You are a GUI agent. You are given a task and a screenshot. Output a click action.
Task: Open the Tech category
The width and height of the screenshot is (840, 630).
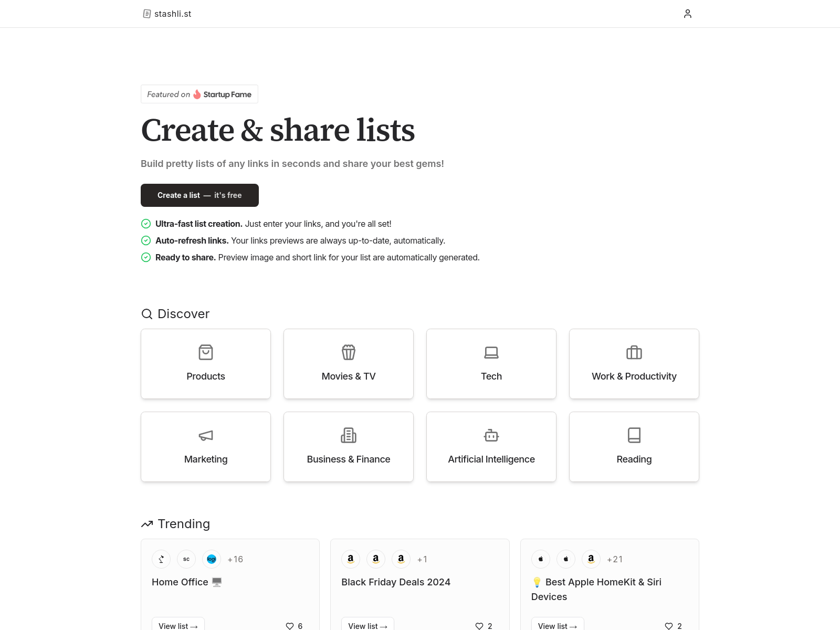tap(491, 363)
